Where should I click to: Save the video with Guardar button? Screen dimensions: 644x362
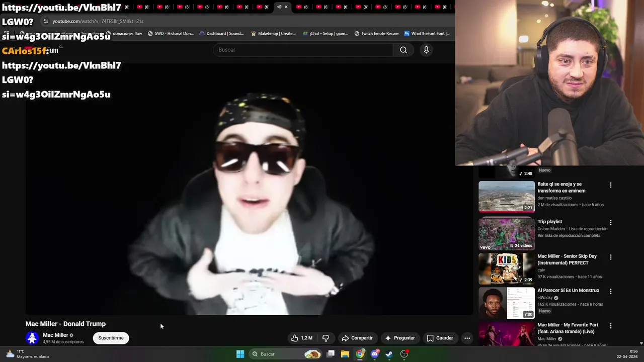tap(440, 338)
